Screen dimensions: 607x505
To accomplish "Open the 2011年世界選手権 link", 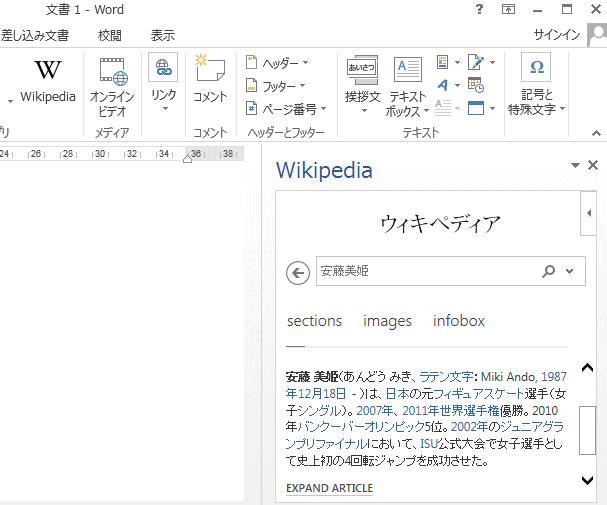I will pos(451,410).
